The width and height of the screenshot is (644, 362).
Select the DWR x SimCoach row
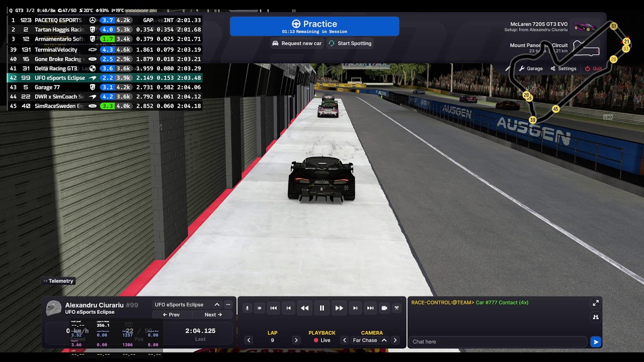105,97
